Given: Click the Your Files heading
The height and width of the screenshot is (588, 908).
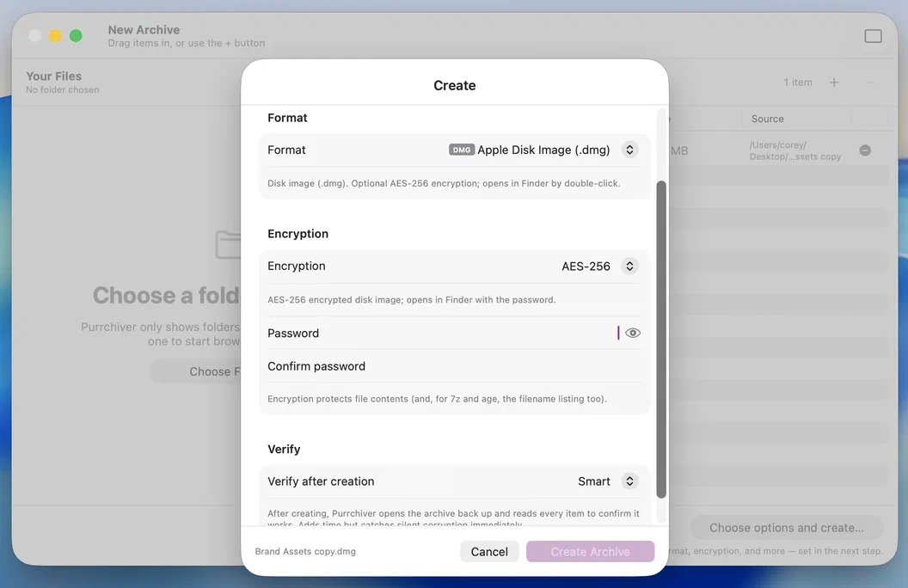Looking at the screenshot, I should [x=54, y=76].
